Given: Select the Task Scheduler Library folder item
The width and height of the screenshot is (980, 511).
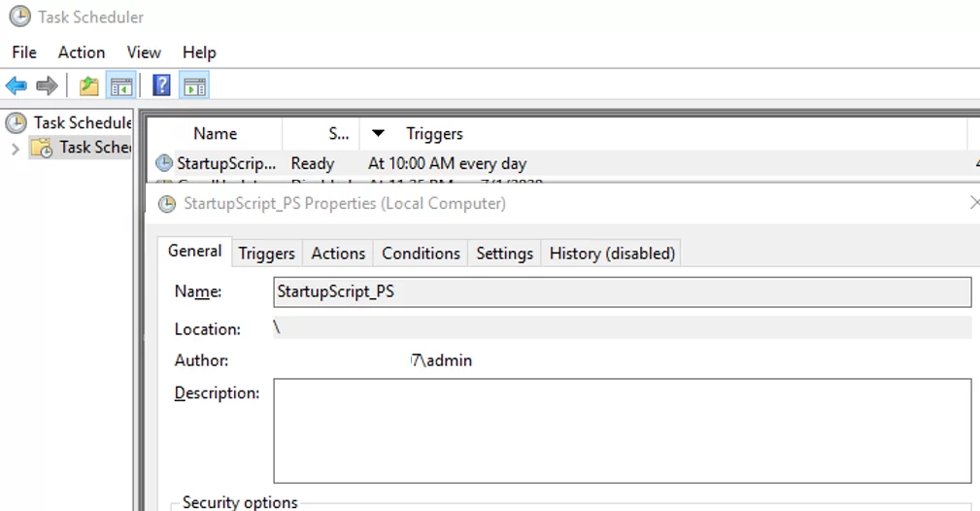Looking at the screenshot, I should [x=81, y=148].
